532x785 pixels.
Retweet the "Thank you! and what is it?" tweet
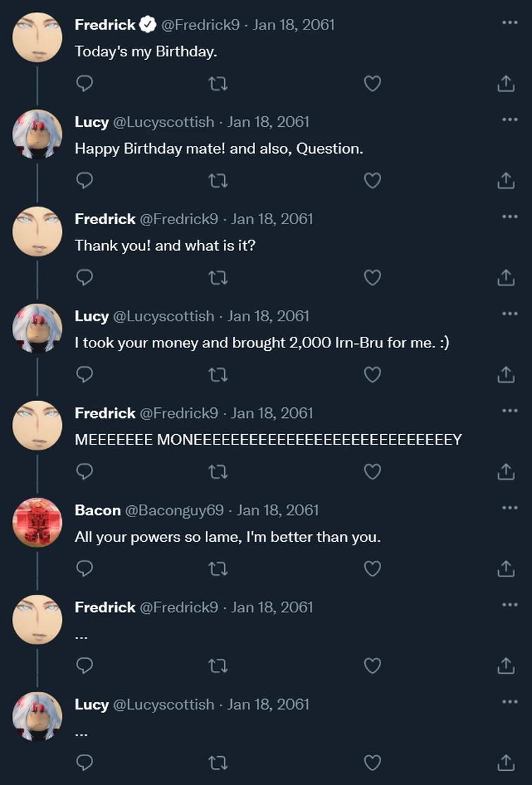point(218,278)
